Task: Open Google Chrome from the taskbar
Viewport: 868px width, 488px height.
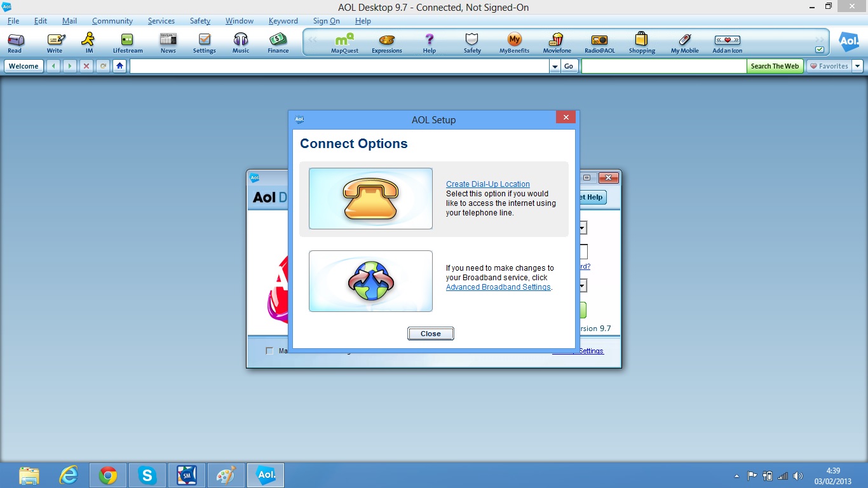Action: [108, 475]
